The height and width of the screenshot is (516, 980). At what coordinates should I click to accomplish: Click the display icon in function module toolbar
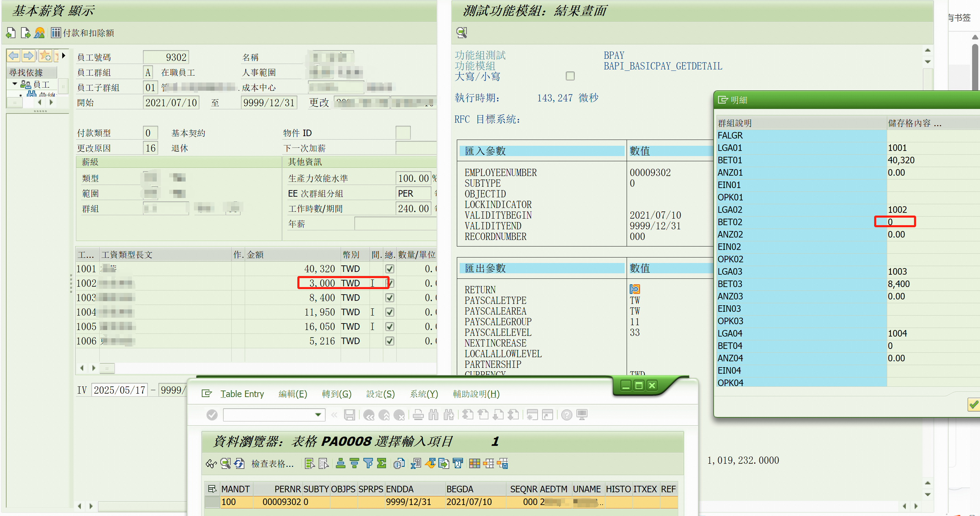[x=462, y=33]
